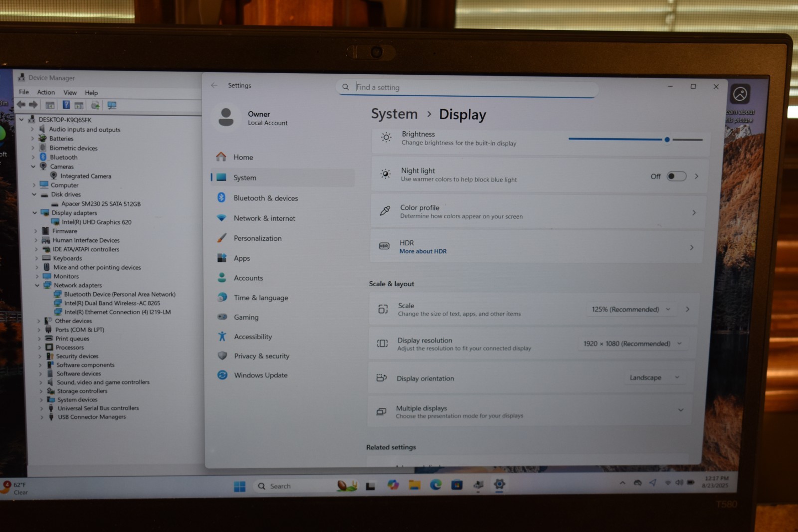
Task: Click the More about HDR link
Action: click(x=423, y=251)
